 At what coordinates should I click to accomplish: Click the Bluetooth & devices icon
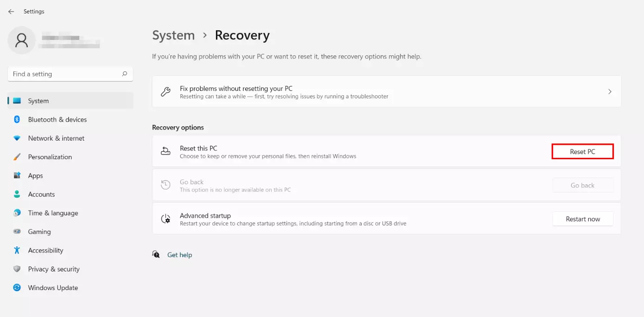tap(17, 120)
